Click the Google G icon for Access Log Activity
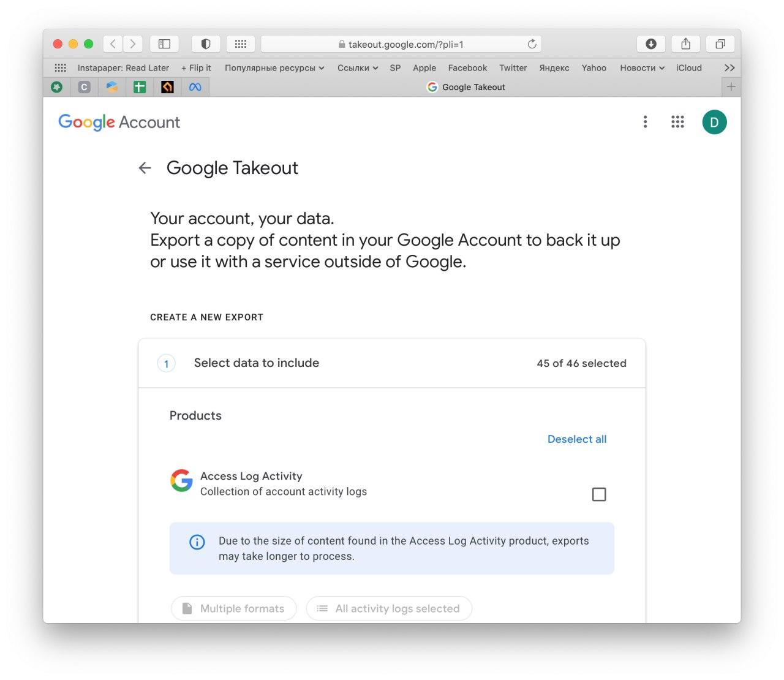 [181, 481]
